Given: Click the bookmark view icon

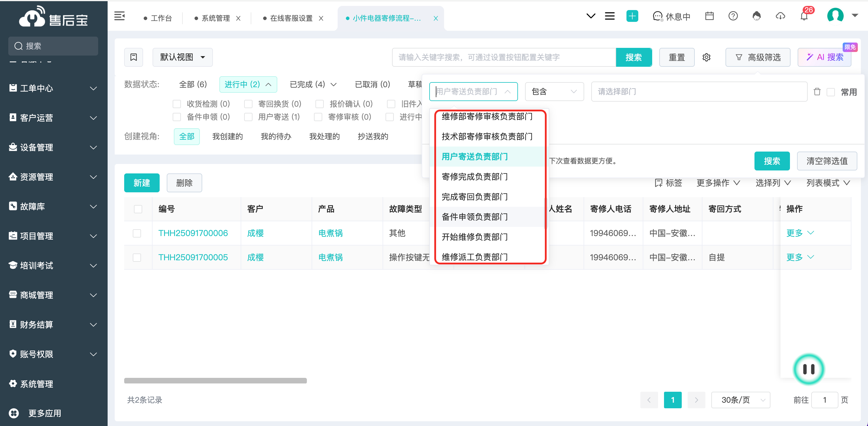Looking at the screenshot, I should click(x=134, y=57).
